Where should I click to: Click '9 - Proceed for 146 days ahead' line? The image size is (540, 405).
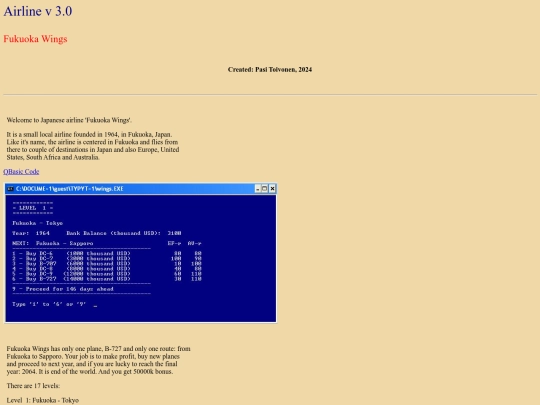click(63, 289)
